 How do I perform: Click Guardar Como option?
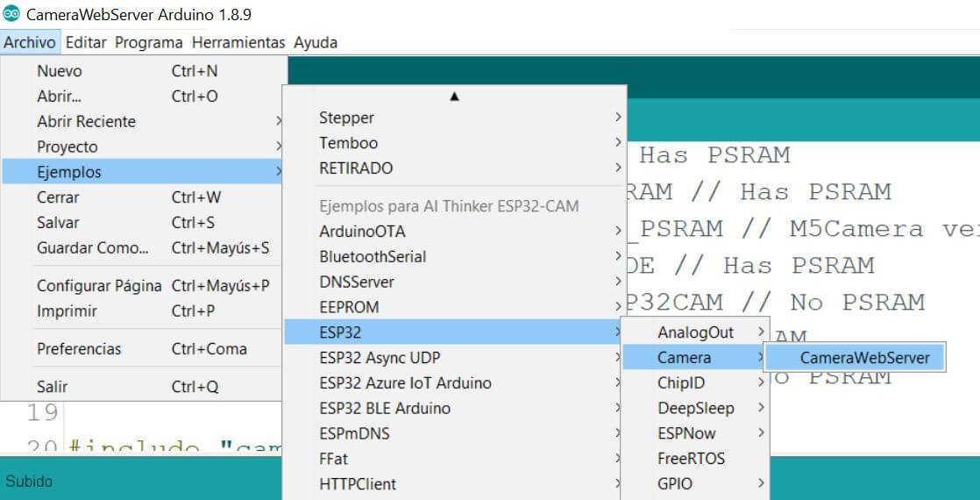[x=93, y=248]
